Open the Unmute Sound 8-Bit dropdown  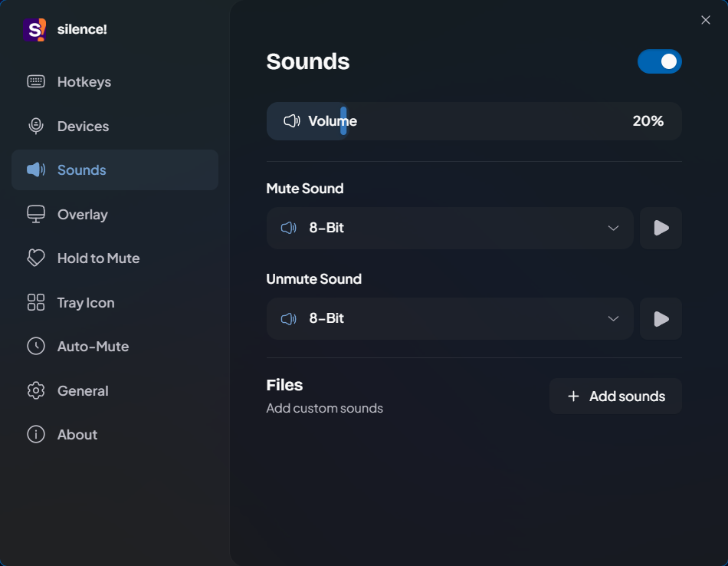tap(450, 319)
